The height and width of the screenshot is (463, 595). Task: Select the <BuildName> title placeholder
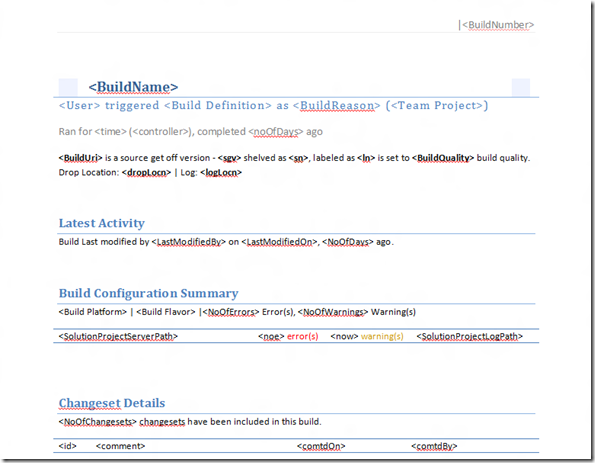coord(133,87)
